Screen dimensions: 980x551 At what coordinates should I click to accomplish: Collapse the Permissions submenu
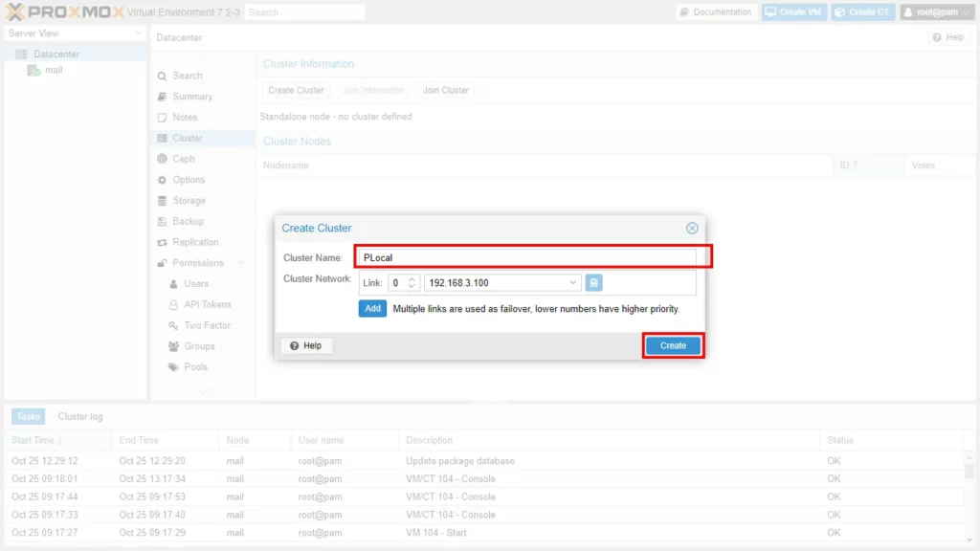241,263
